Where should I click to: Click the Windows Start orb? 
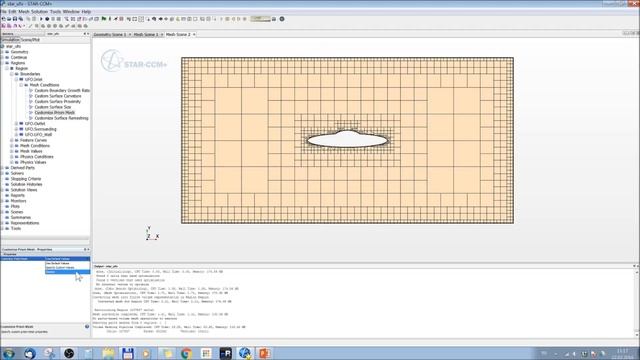(x=9, y=353)
